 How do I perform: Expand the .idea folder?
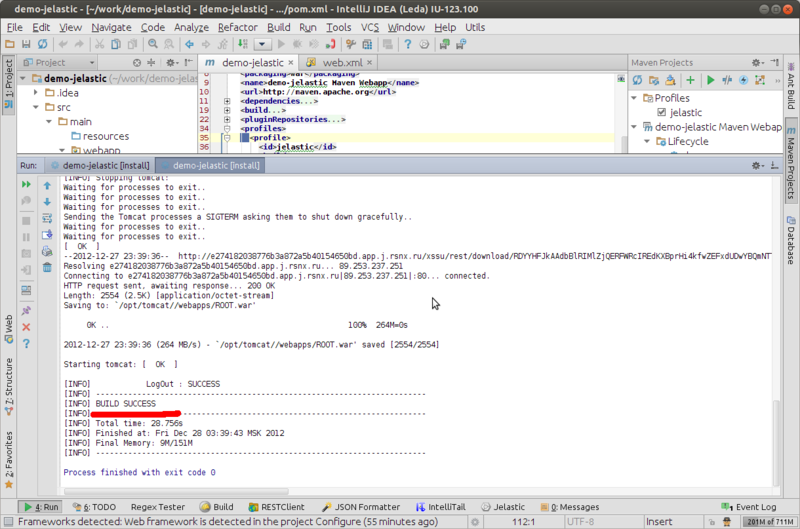click(36, 93)
